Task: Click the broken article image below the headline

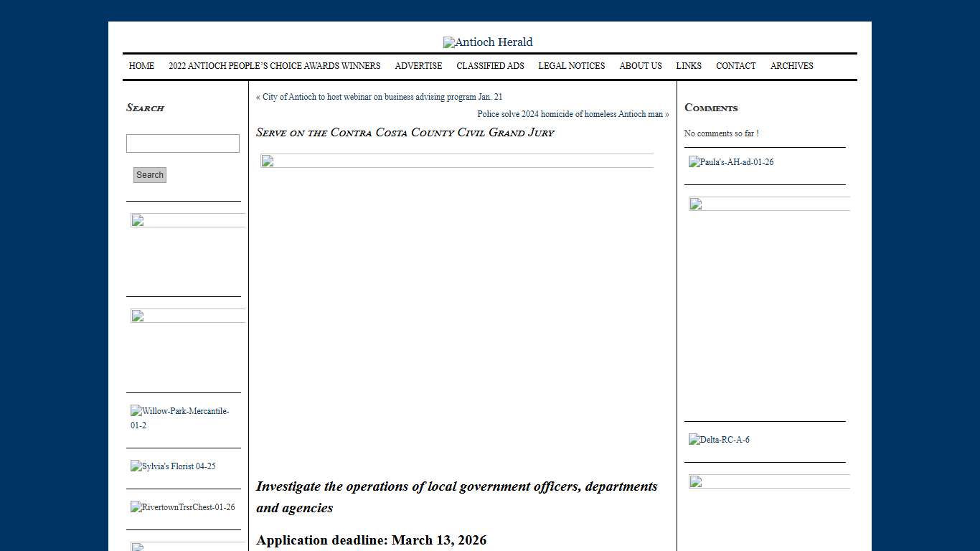Action: [457, 161]
